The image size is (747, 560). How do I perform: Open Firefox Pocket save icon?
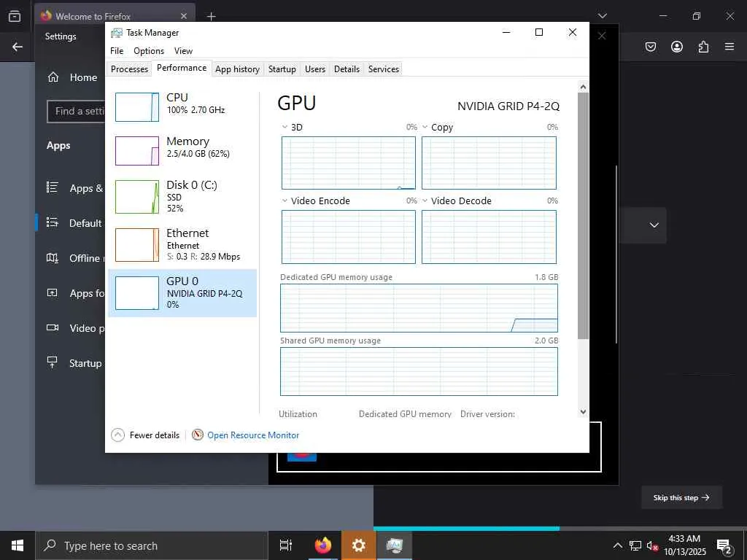tap(651, 47)
